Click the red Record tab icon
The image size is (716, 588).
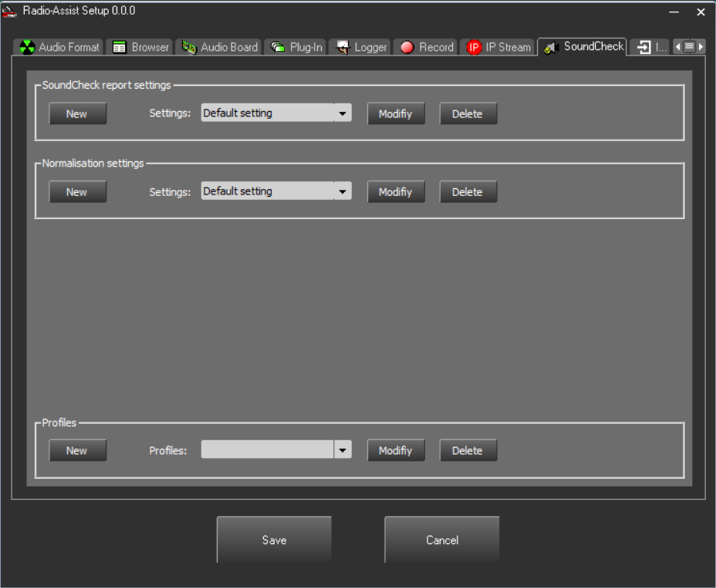[x=407, y=47]
